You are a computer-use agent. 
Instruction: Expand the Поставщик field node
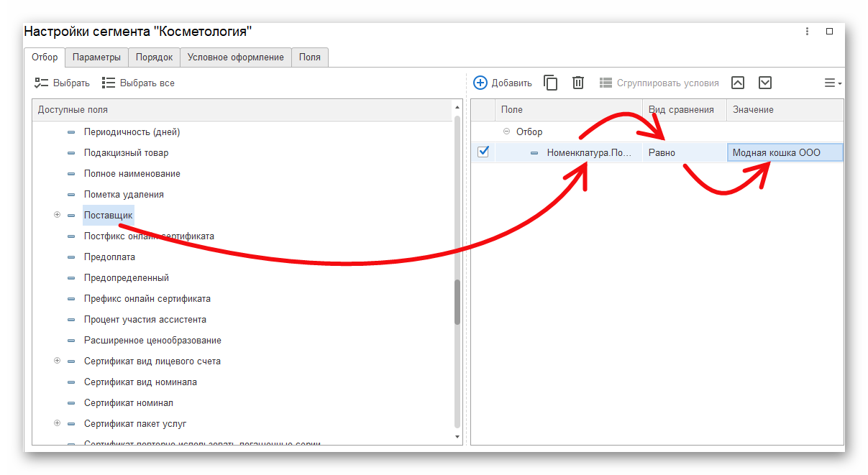tap(57, 215)
